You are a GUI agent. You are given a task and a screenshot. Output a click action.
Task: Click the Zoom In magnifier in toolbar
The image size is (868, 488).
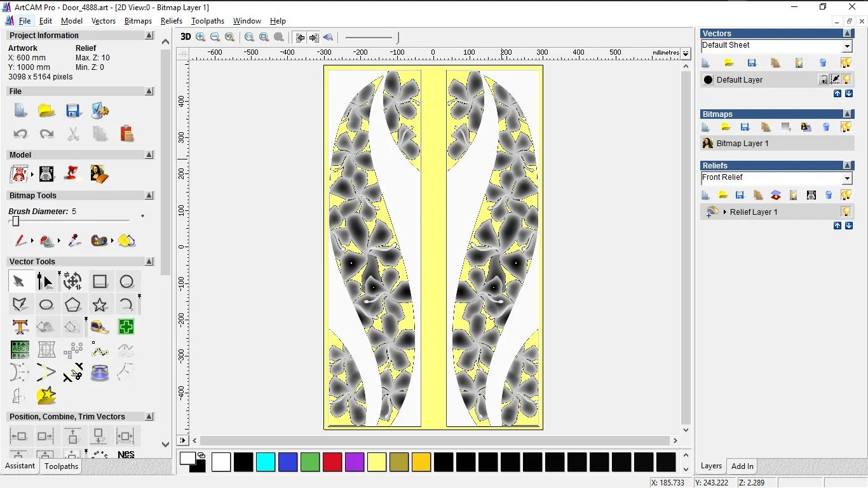tap(201, 37)
